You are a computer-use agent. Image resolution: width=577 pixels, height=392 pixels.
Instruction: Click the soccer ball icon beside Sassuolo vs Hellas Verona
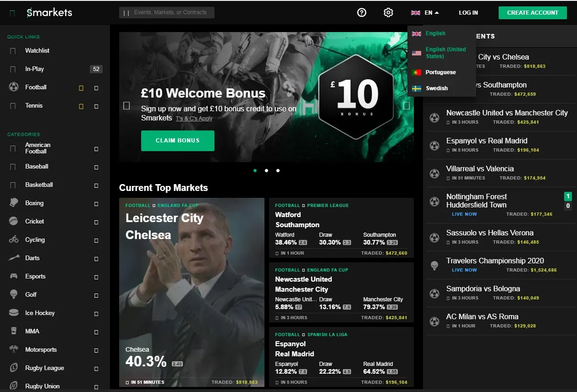[x=434, y=238]
